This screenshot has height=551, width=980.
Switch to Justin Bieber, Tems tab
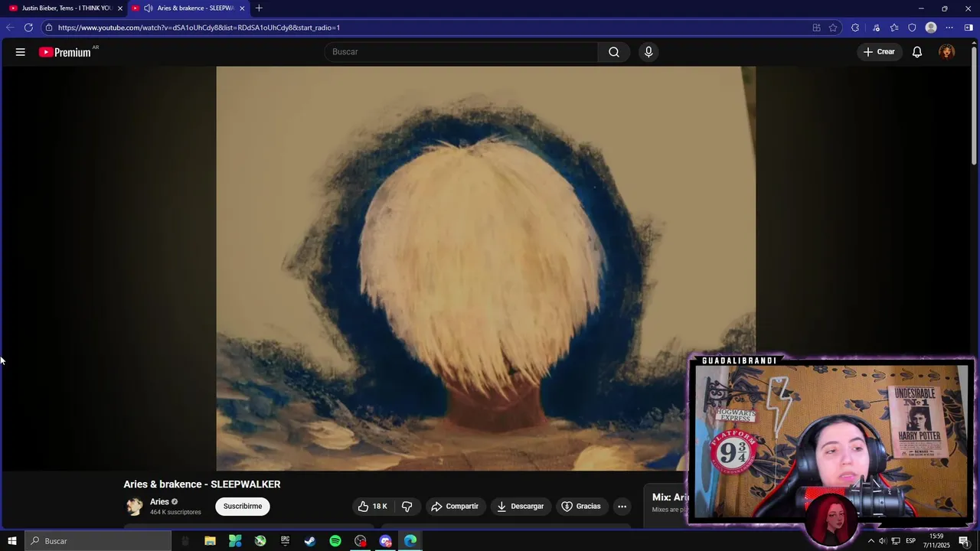click(x=67, y=8)
